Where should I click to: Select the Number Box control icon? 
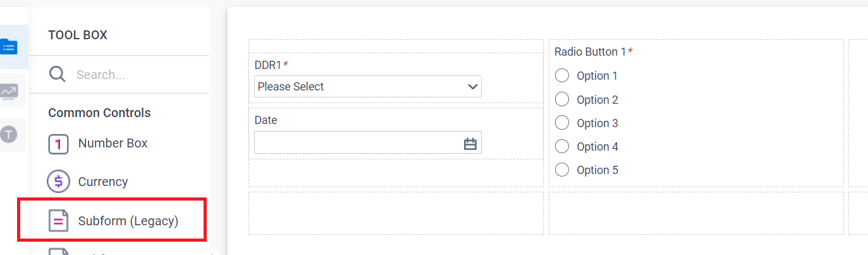point(58,144)
